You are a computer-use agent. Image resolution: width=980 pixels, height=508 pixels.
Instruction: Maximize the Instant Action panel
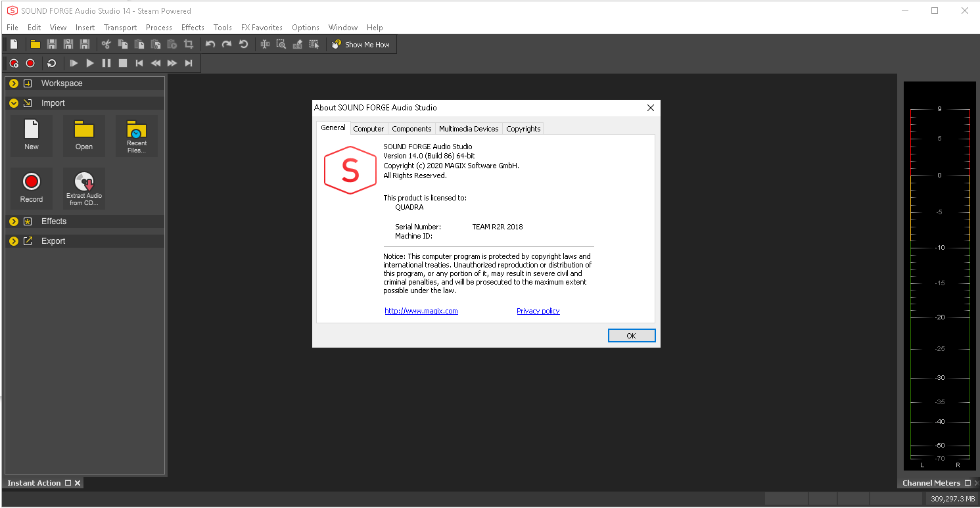click(x=67, y=483)
